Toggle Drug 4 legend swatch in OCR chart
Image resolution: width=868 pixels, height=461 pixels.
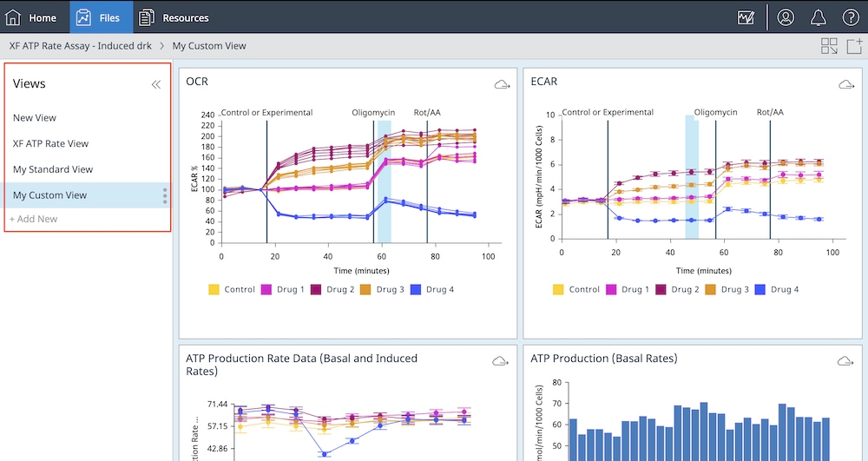click(418, 289)
